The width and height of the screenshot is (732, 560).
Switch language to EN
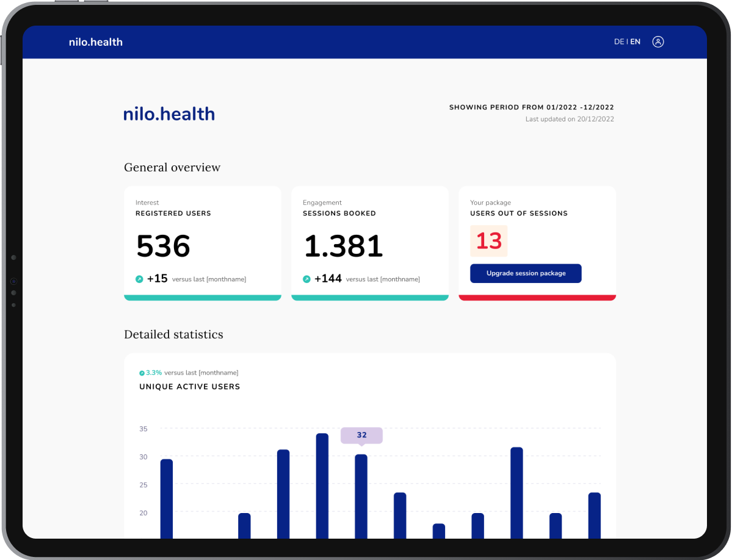click(636, 42)
